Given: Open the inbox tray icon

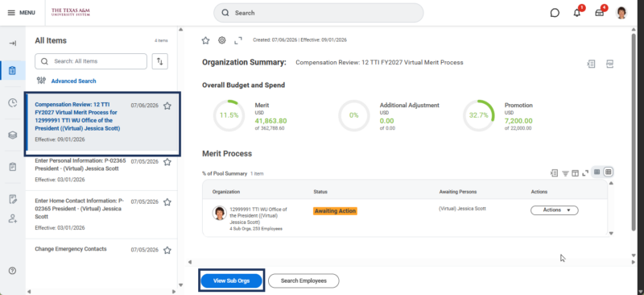Looking at the screenshot, I should point(599,13).
